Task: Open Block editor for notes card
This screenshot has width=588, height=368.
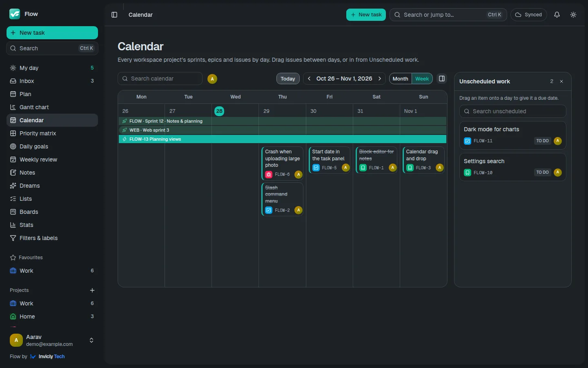Action: coord(376,160)
